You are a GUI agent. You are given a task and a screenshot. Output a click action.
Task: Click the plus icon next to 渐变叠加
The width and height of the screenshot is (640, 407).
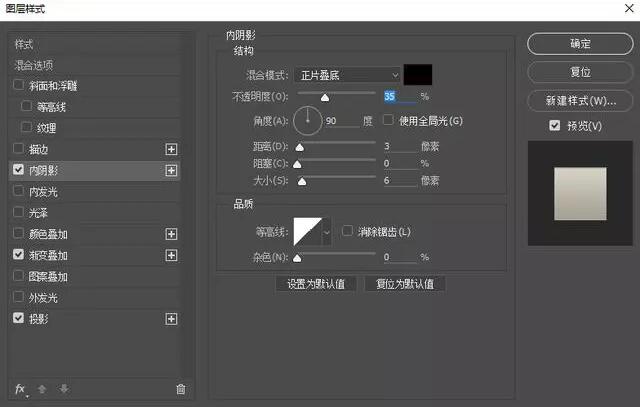coord(171,255)
